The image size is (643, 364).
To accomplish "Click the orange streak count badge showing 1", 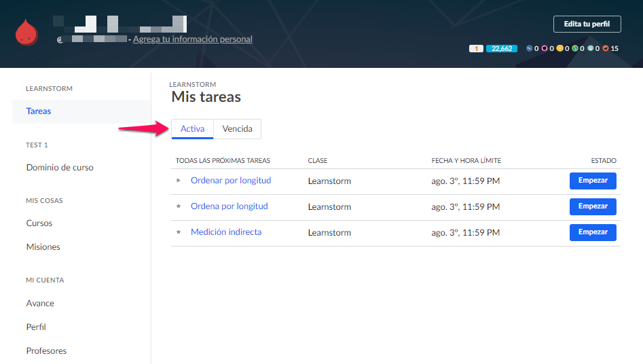I will pyautogui.click(x=476, y=48).
